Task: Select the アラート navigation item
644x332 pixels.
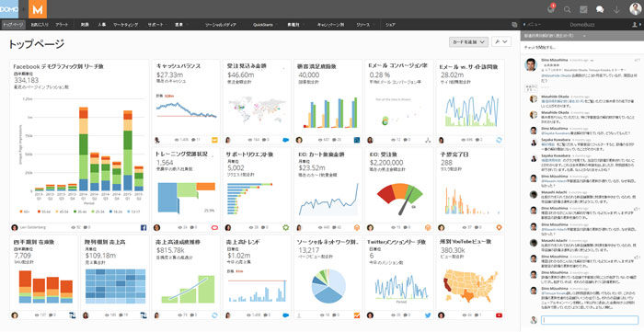Action: [x=62, y=25]
